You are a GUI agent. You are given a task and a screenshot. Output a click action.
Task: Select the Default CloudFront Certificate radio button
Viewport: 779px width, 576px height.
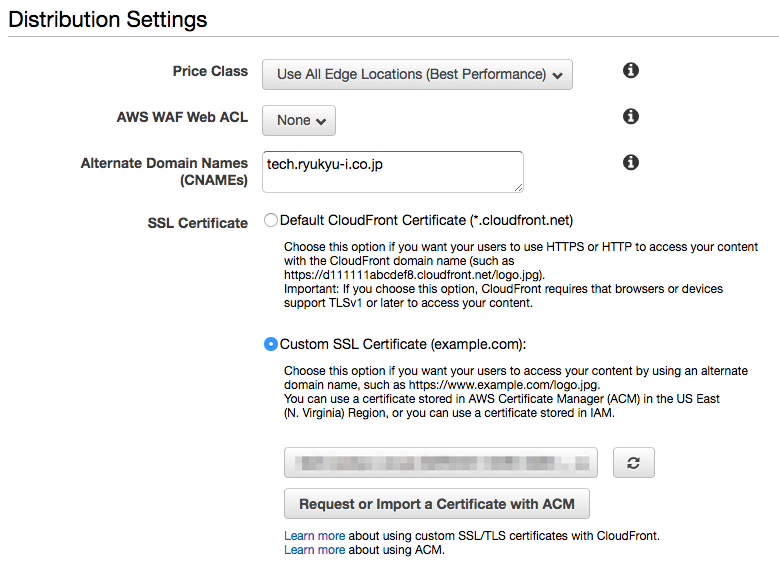click(x=271, y=220)
